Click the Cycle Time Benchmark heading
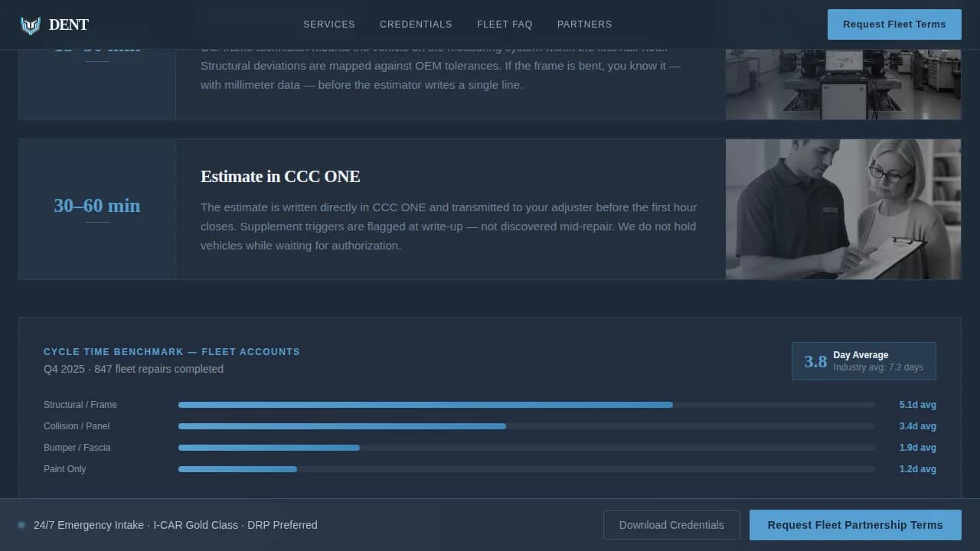The image size is (980, 551). point(171,352)
